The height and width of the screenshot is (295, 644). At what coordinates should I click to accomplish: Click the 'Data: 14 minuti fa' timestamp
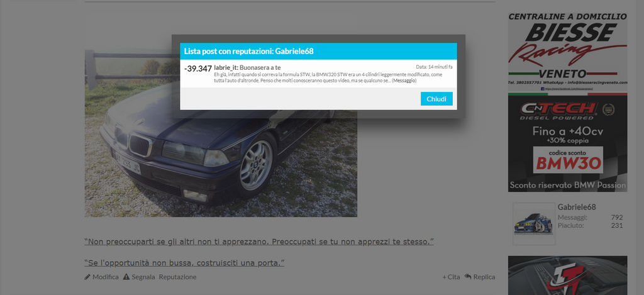point(434,67)
